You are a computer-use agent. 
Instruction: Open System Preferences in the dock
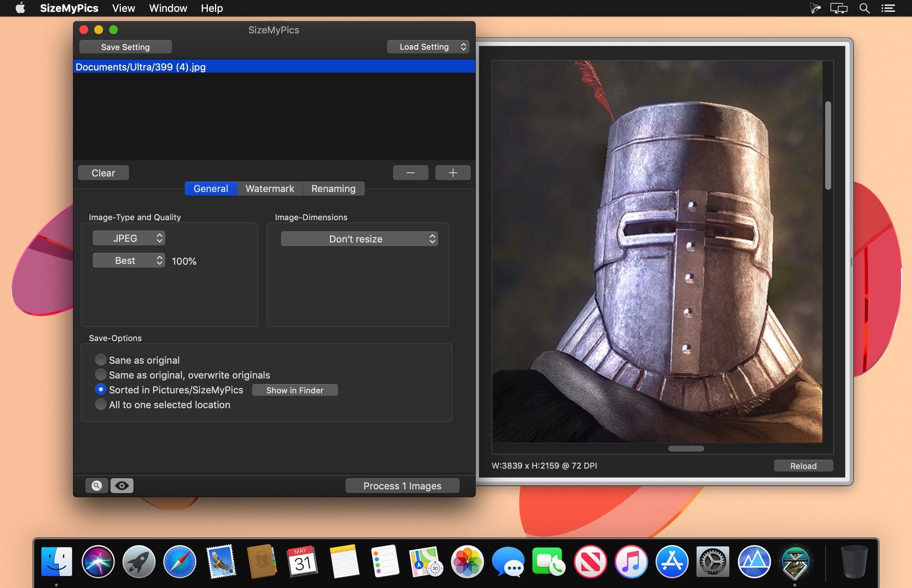click(712, 562)
